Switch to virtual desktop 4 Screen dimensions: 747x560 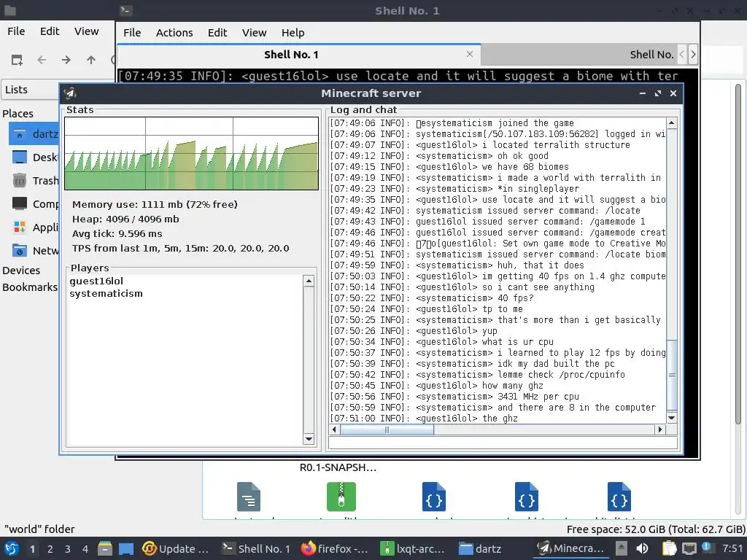85,548
